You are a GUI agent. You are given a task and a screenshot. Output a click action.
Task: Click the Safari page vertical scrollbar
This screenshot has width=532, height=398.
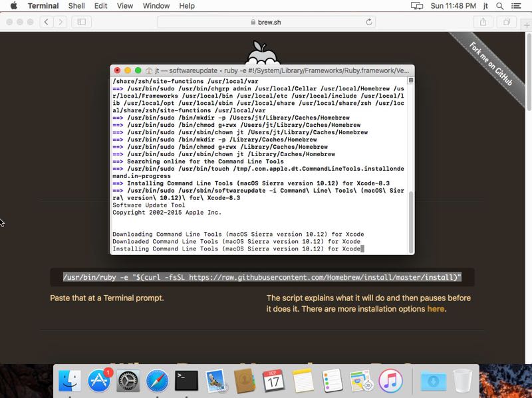point(529,71)
